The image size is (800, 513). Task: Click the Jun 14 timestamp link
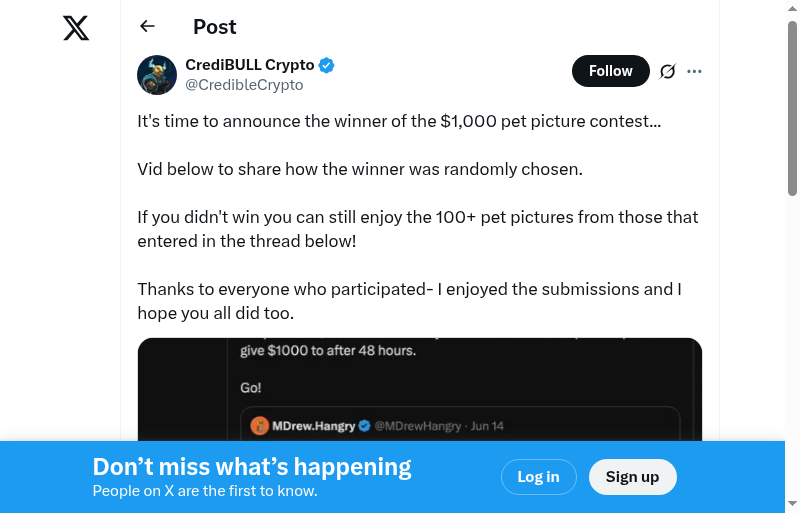(487, 426)
